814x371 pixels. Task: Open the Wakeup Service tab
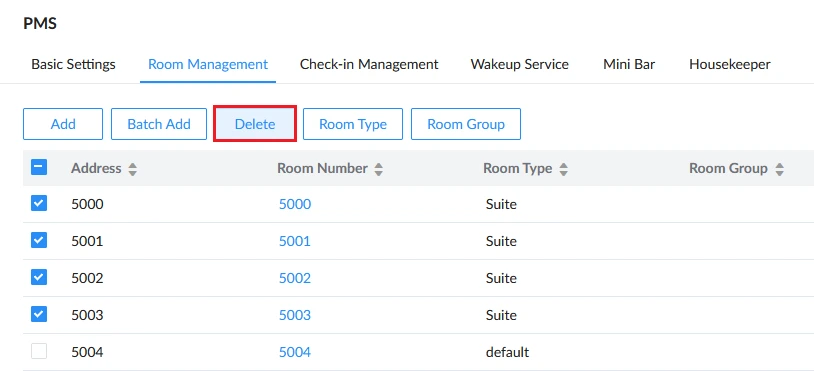click(520, 64)
